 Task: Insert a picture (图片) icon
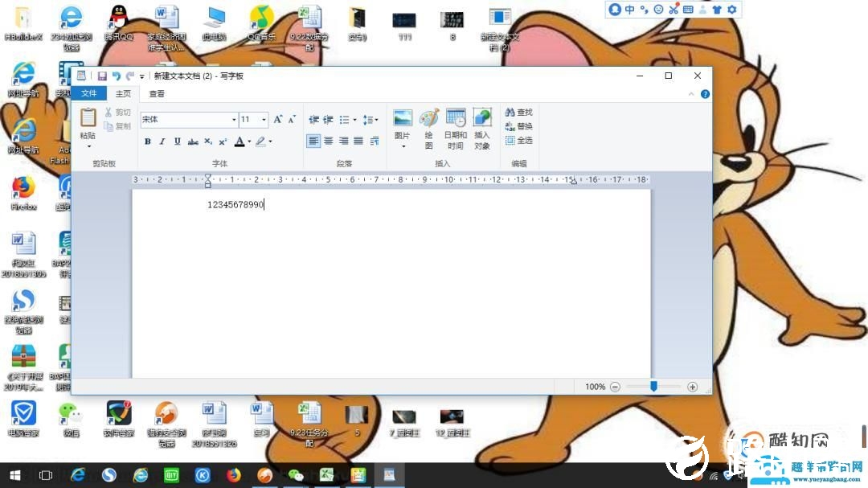coord(403,117)
